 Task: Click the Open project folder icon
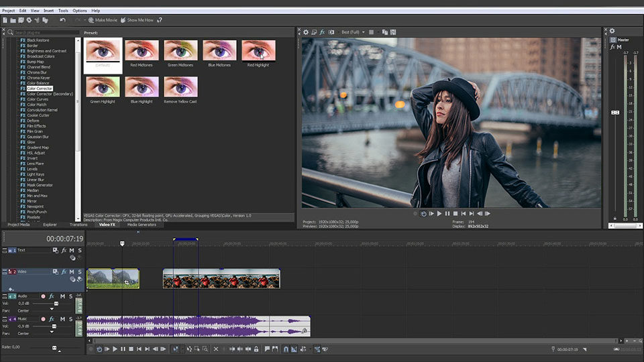[x=13, y=20]
